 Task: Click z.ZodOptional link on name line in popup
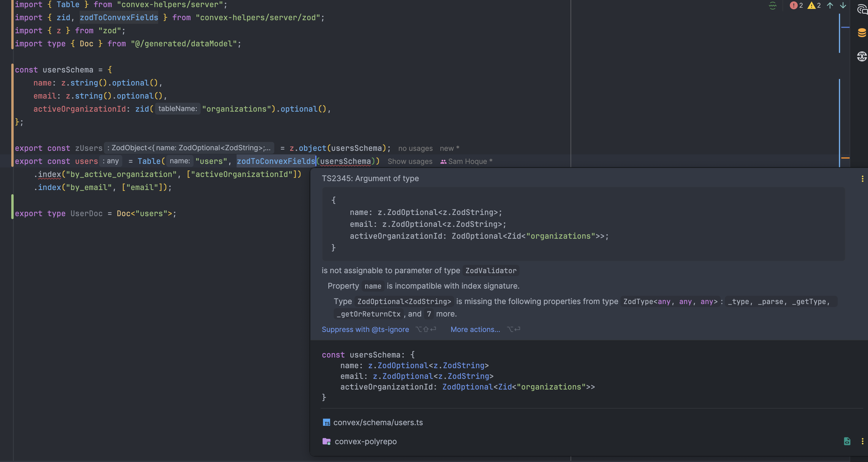pyautogui.click(x=398, y=366)
